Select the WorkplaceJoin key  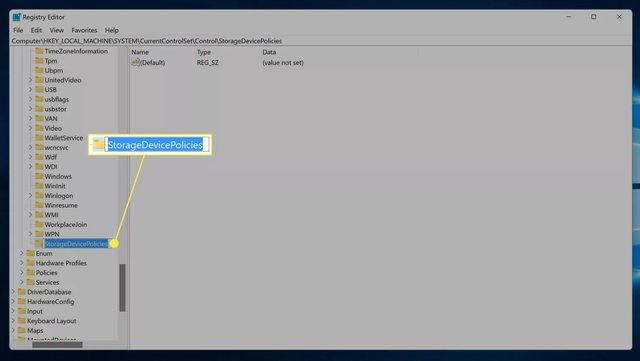tap(66, 225)
